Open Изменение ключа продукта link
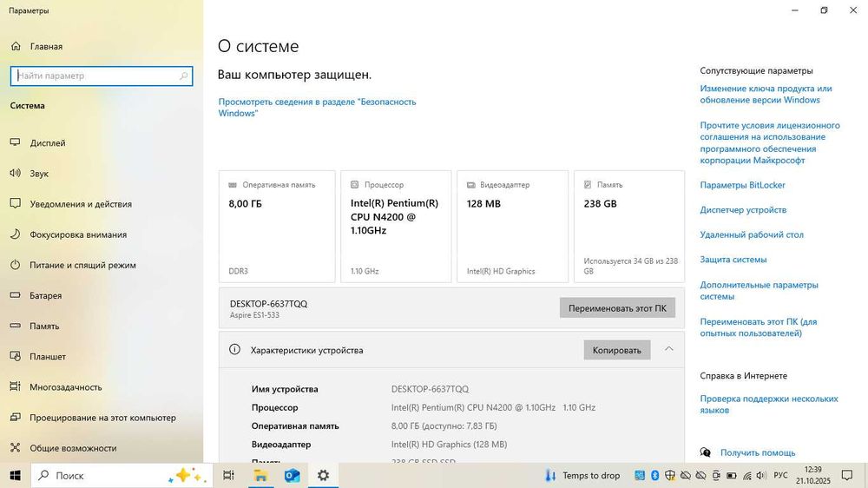The width and height of the screenshot is (868, 488). click(x=766, y=94)
